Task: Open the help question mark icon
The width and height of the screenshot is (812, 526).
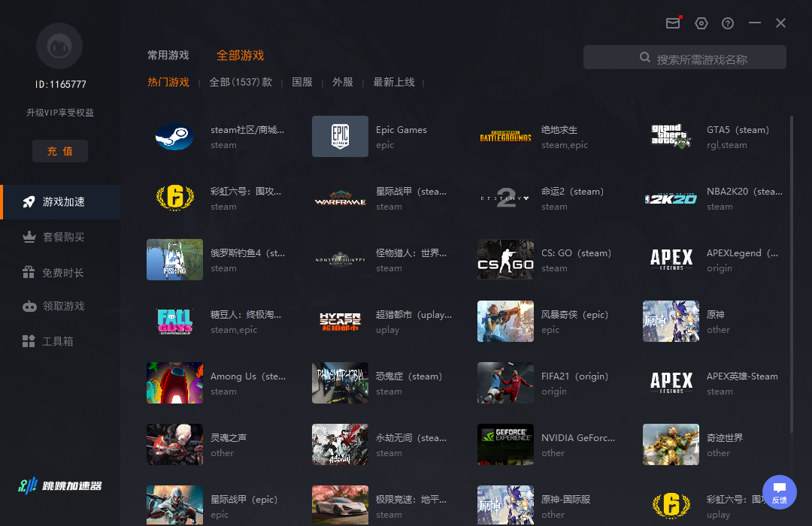Action: coord(728,23)
